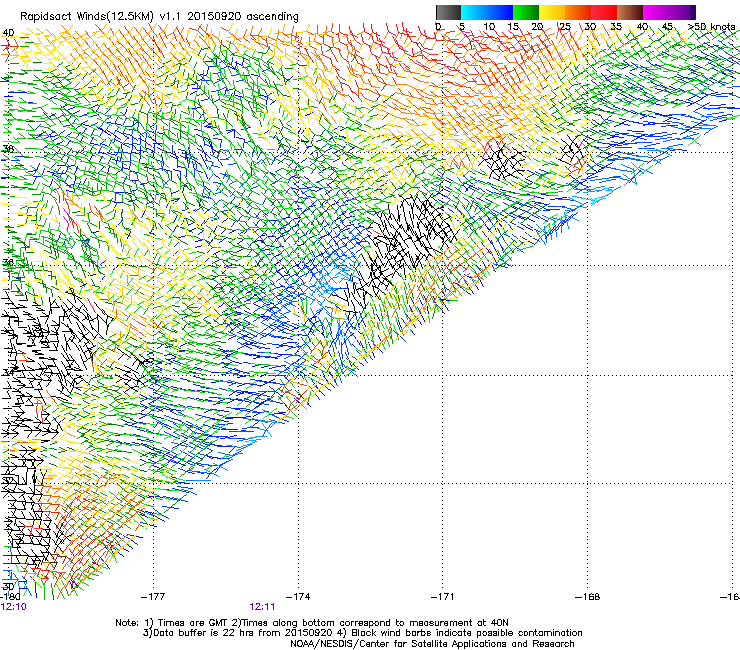Click the NOAA/NESDIS credit line
Image resolution: width=740 pixels, height=650 pixels.
tap(432, 644)
